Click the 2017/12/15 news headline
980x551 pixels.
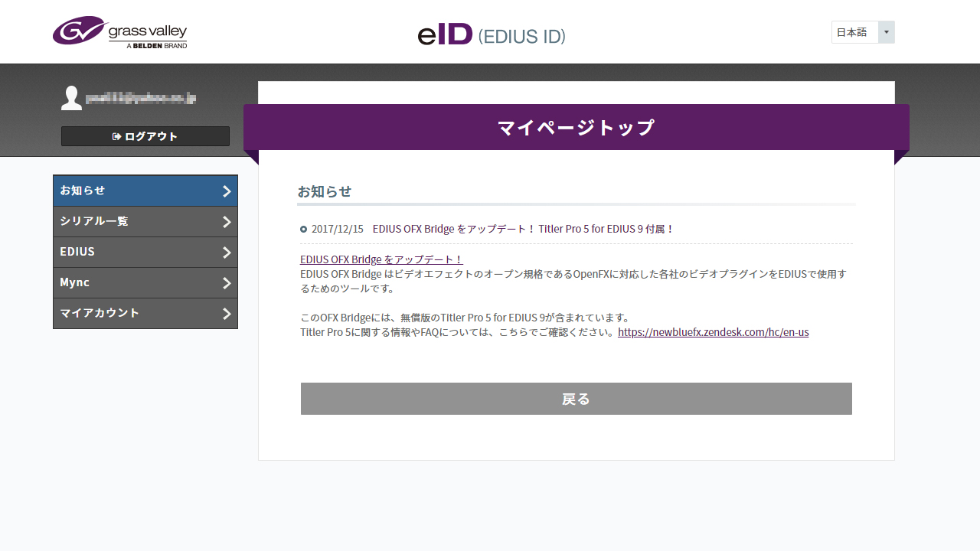click(523, 229)
